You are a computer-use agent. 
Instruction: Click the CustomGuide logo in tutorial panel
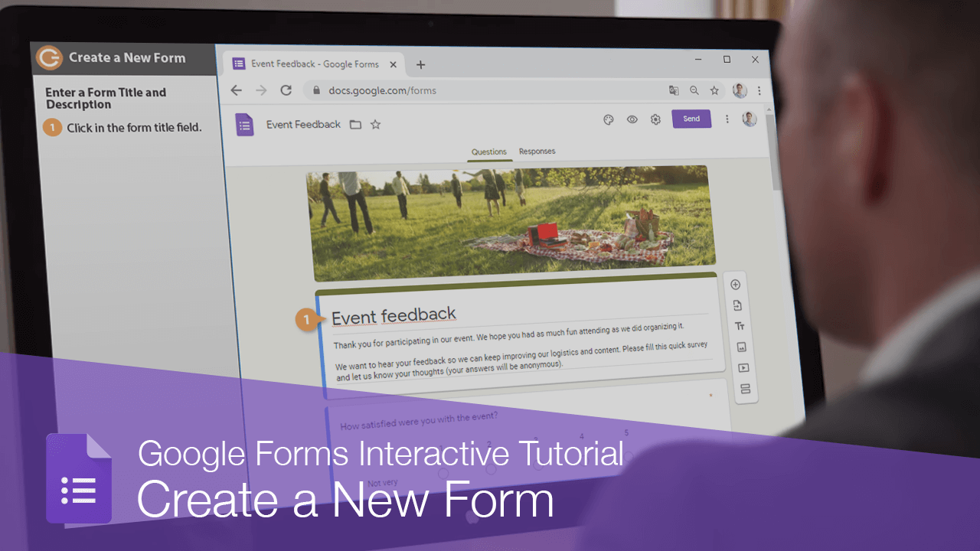49,57
